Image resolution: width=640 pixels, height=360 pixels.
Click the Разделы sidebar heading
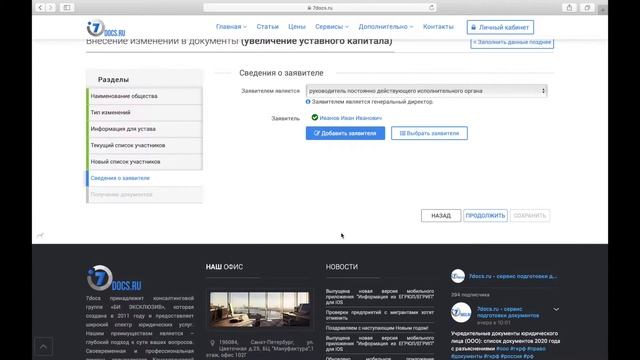coord(113,80)
